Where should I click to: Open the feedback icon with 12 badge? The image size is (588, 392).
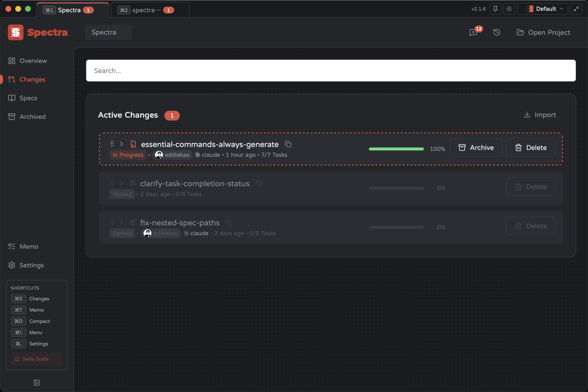(x=474, y=33)
